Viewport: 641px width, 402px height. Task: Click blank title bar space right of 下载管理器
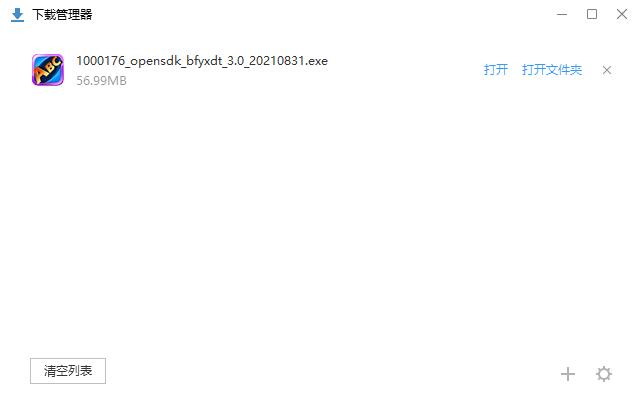coord(323,15)
